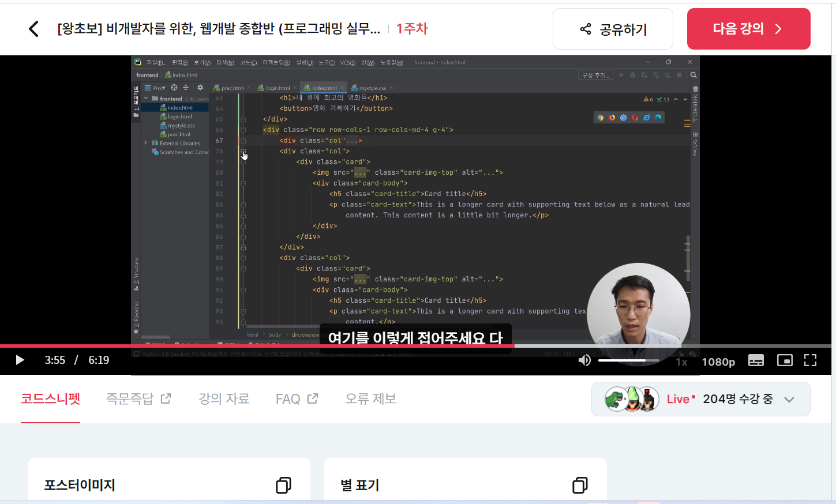Copy the 포스터이미지 code snippet
This screenshot has height=504, width=836.
[x=283, y=485]
